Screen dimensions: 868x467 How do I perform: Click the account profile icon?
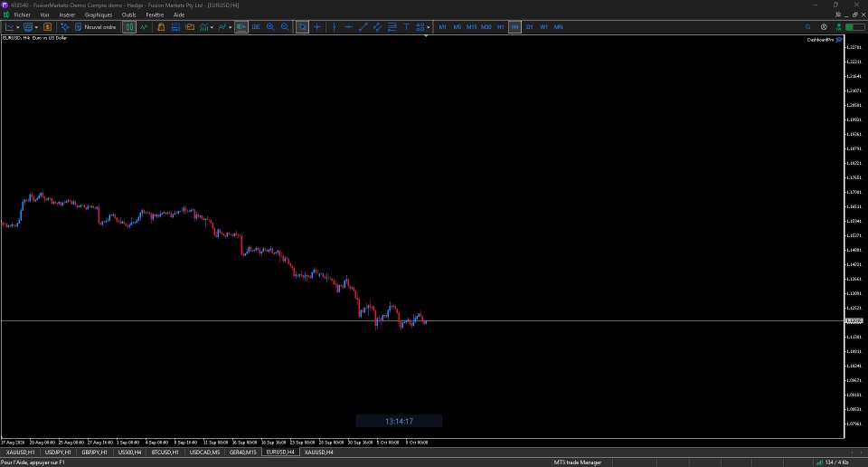[824, 26]
